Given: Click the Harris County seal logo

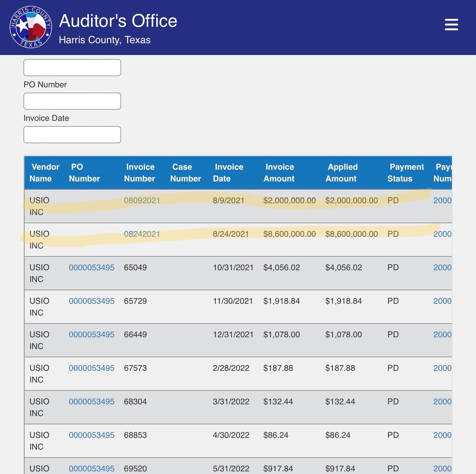Looking at the screenshot, I should (31, 27).
